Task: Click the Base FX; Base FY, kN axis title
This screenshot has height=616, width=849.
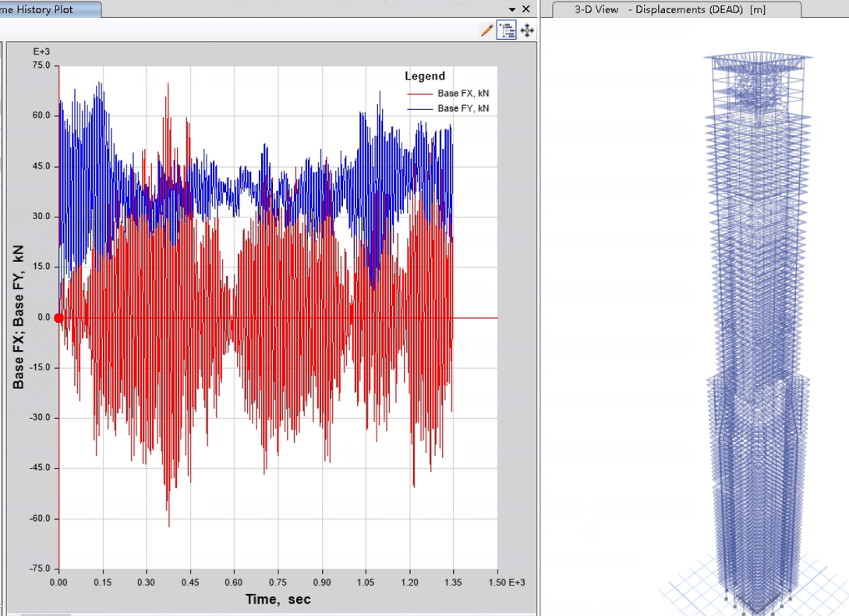Action: coord(19,317)
